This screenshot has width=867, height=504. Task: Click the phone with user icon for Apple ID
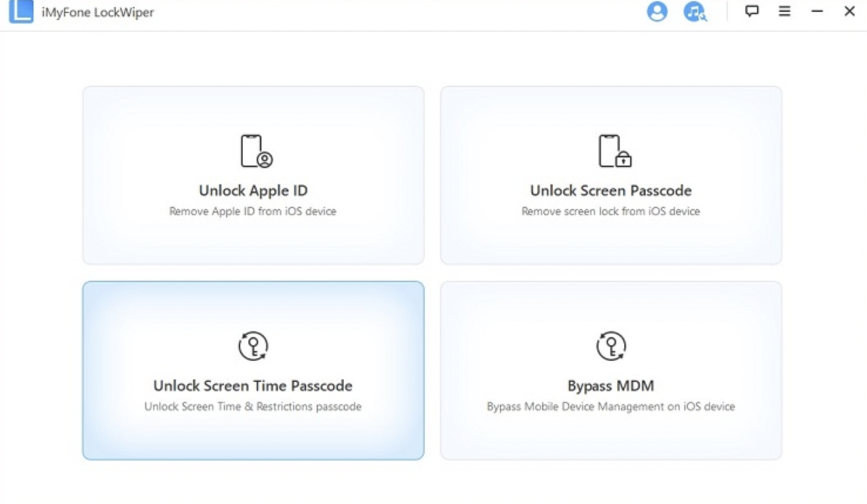(x=257, y=151)
